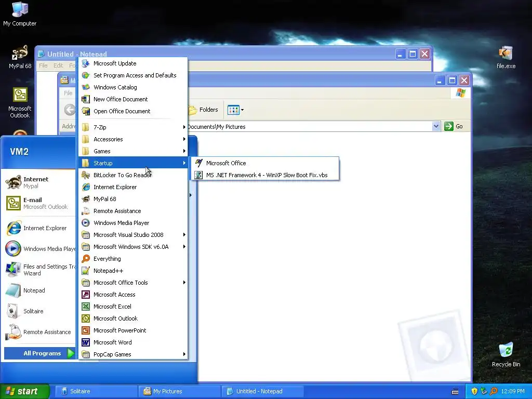Expand Microsoft Office Tools submenu
This screenshot has width=532, height=399.
[x=133, y=283]
